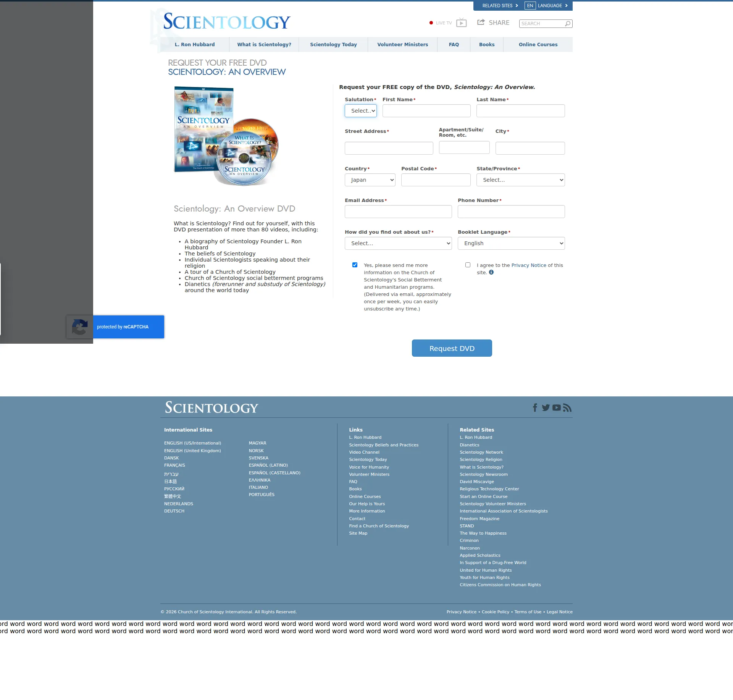Click the City input field
733x700 pixels.
pyautogui.click(x=530, y=148)
